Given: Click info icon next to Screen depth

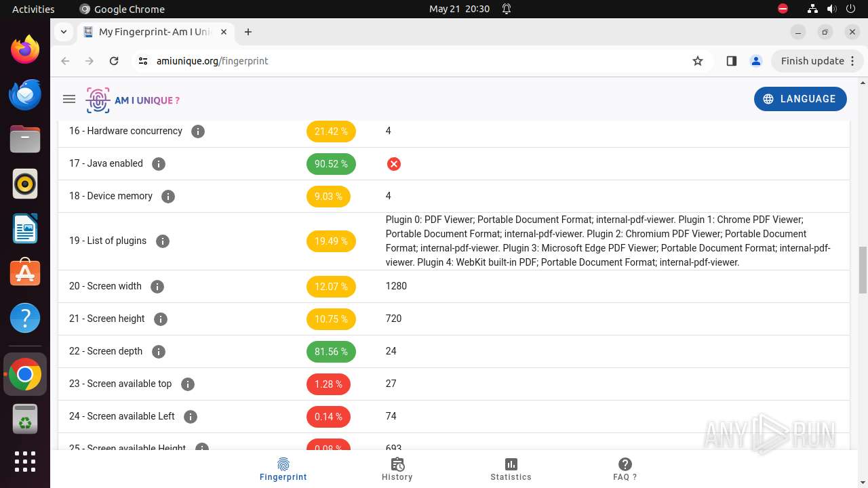Looking at the screenshot, I should tap(159, 352).
